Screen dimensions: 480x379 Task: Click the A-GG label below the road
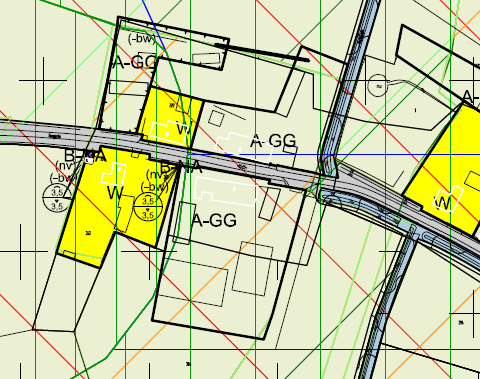tap(214, 220)
